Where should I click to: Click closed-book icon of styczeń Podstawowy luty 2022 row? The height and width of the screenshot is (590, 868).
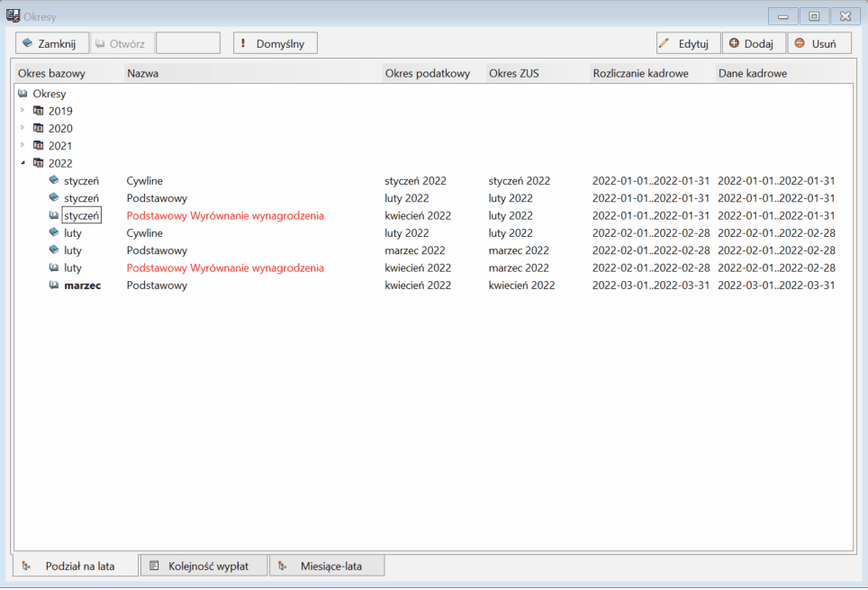[54, 197]
